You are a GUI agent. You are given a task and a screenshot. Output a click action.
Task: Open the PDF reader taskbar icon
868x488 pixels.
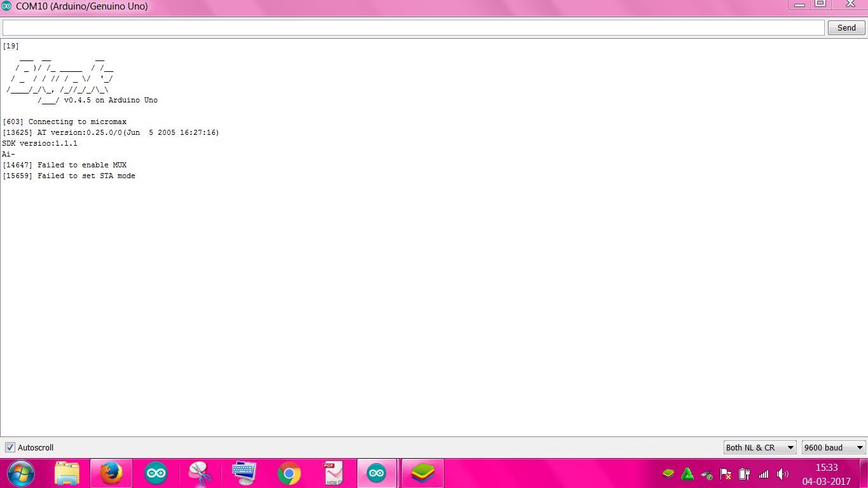click(333, 473)
